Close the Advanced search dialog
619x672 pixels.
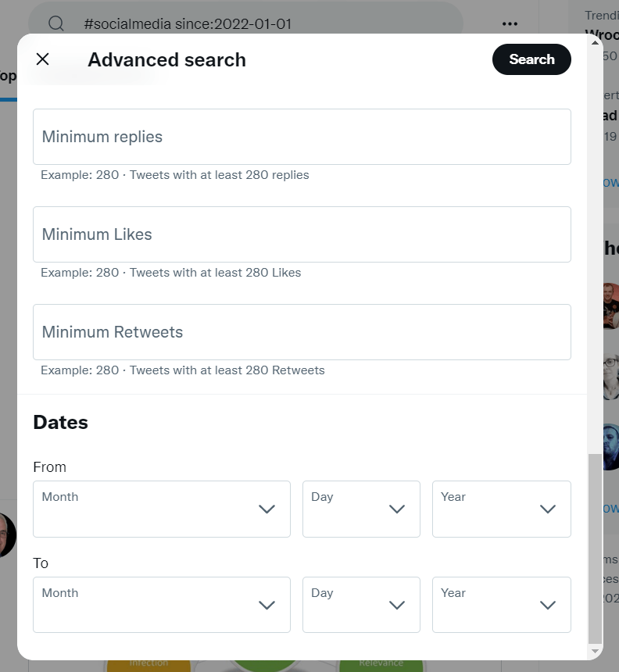(43, 59)
